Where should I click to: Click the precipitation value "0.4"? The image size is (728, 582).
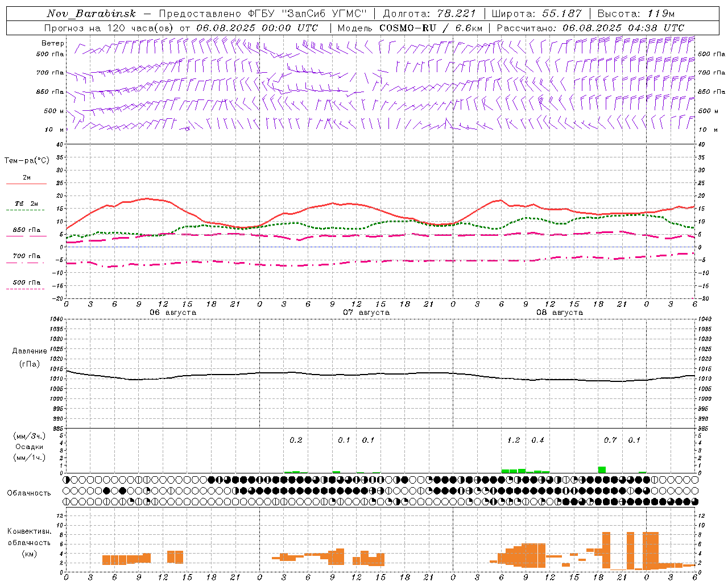tap(537, 440)
